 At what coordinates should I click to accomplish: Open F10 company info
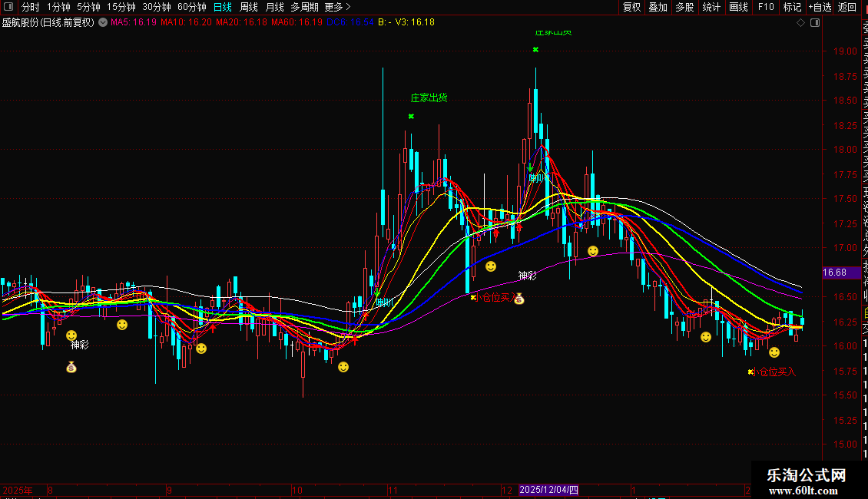(766, 7)
